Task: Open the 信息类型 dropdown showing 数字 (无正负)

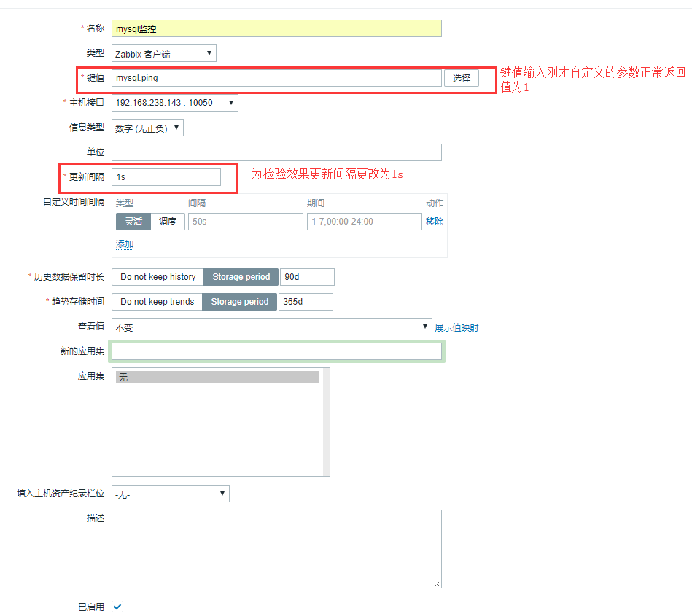Action: coord(147,128)
